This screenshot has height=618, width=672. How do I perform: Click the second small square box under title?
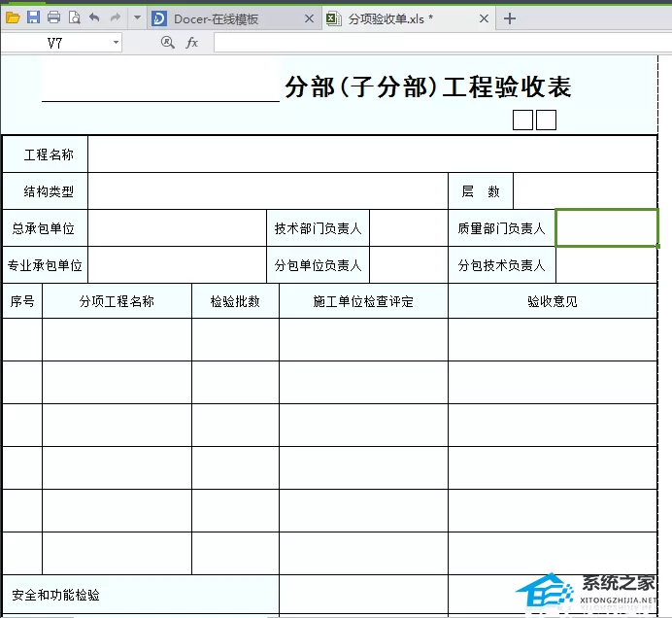tap(546, 120)
